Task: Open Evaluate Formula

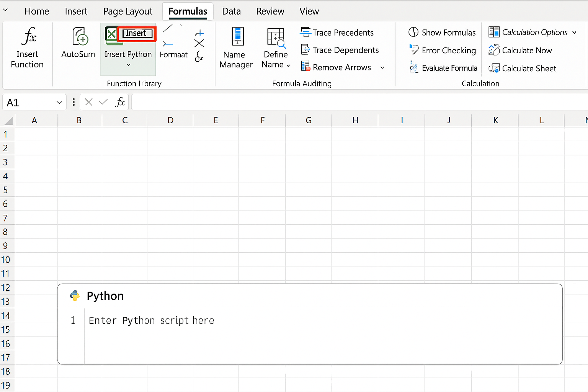Action: tap(443, 68)
